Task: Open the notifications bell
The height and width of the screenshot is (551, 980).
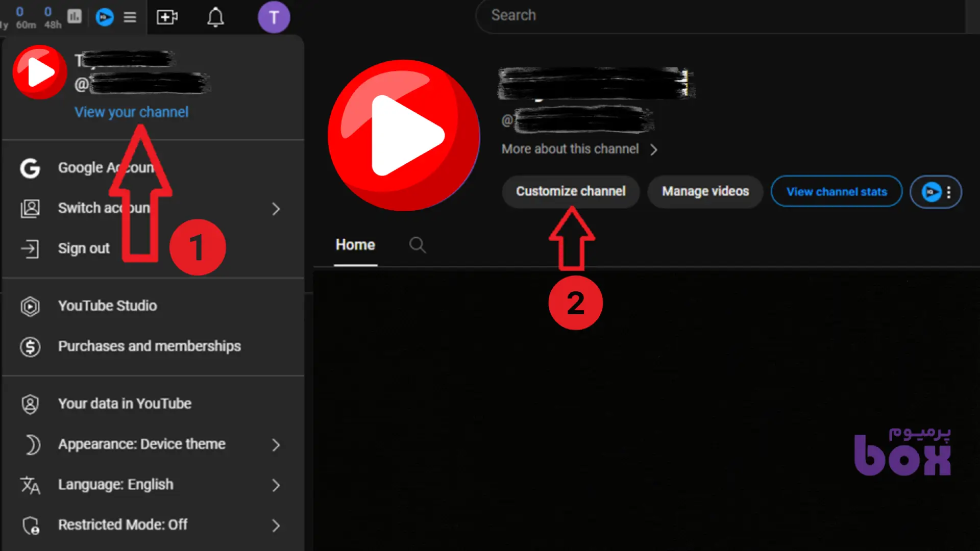Action: 215,17
